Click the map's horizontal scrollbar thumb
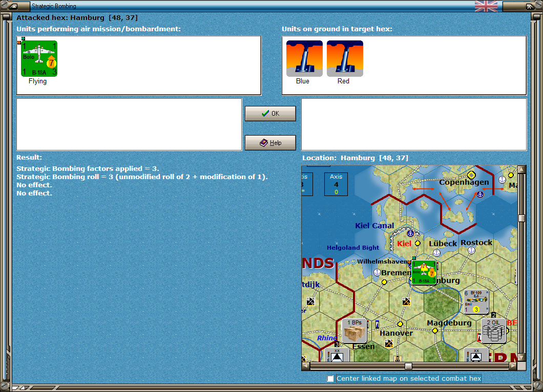543x392 pixels. (x=408, y=366)
